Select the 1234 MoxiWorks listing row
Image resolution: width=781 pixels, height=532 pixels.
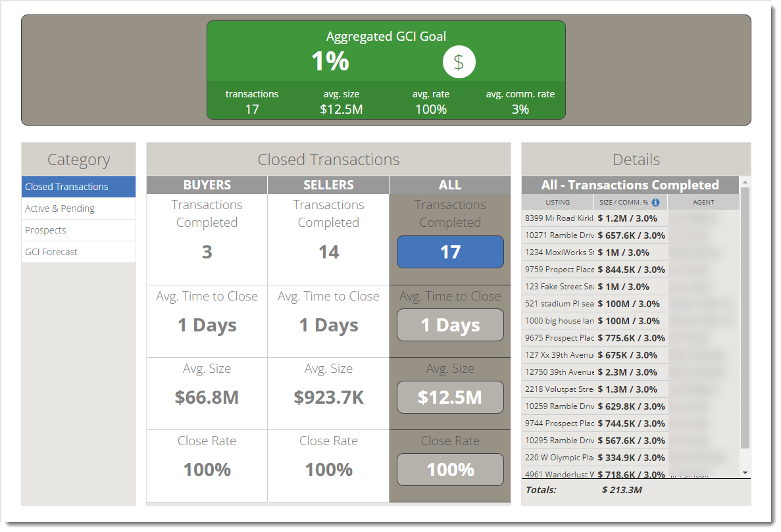(x=559, y=253)
